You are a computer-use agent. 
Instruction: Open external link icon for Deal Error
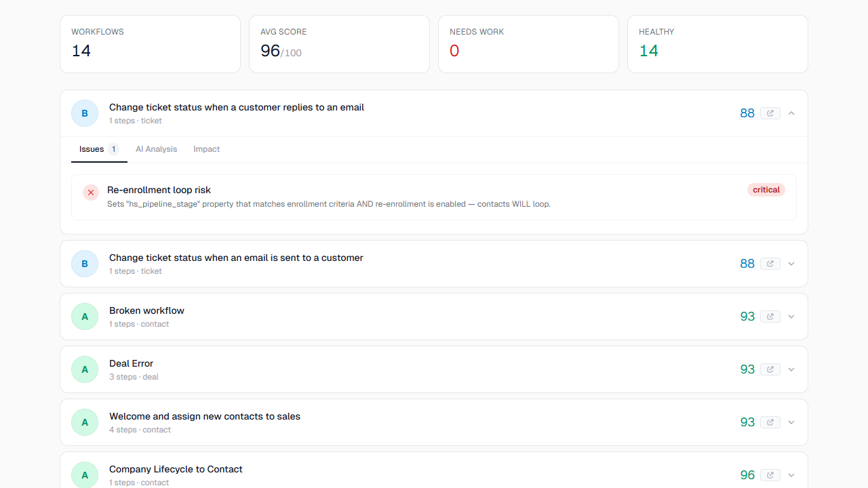pyautogui.click(x=770, y=369)
